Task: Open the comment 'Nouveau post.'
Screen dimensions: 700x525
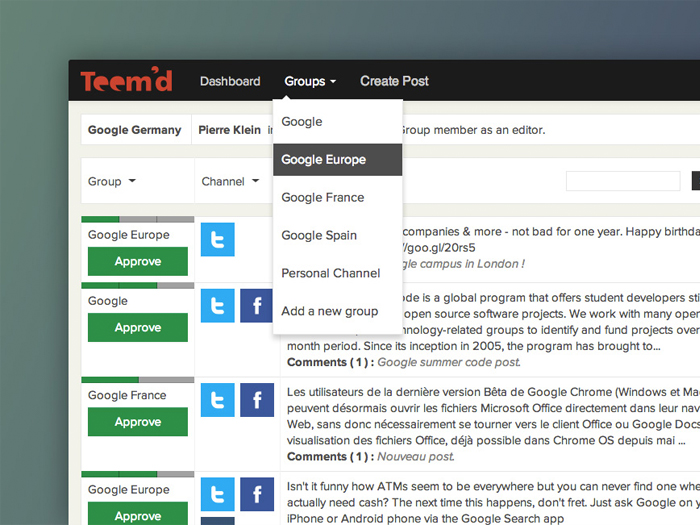Action: click(x=416, y=456)
